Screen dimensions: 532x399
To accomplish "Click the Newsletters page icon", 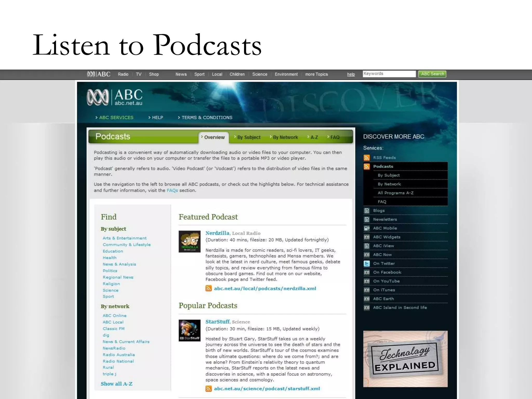I will pyautogui.click(x=367, y=220).
